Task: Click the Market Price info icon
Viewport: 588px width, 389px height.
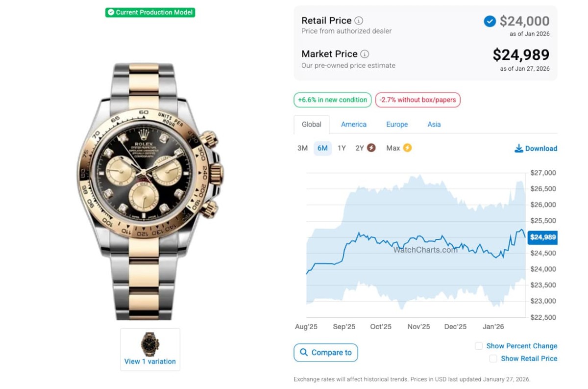Action: tap(365, 54)
